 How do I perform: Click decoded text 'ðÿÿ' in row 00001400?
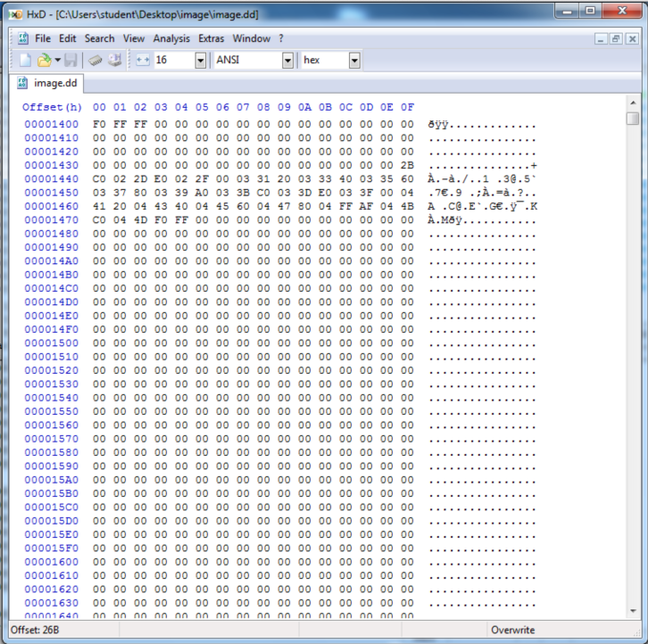point(438,124)
